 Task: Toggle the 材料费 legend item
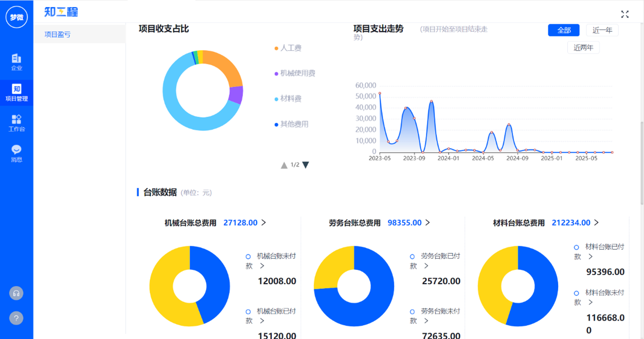(x=290, y=99)
